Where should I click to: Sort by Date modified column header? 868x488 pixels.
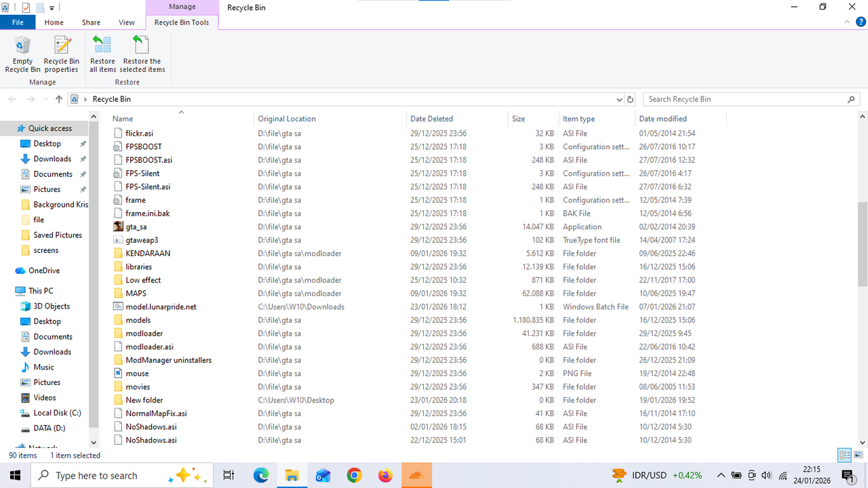click(x=680, y=119)
